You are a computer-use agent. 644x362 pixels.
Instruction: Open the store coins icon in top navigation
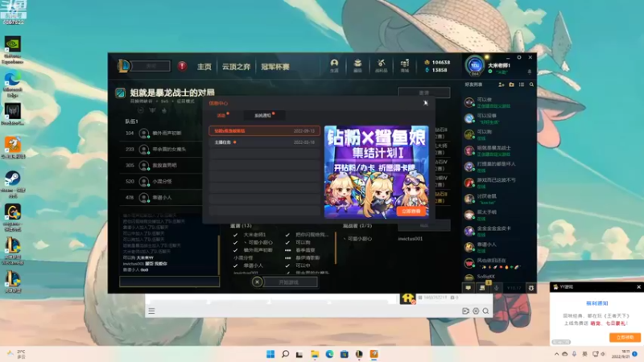(405, 65)
